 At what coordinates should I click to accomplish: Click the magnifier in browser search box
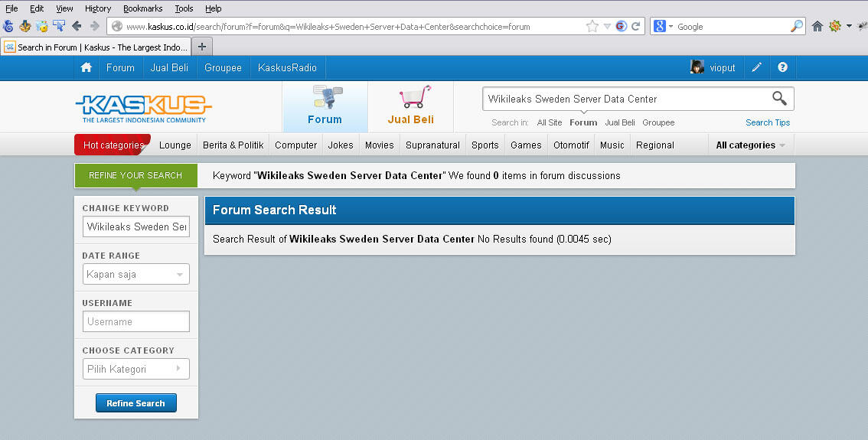coord(797,26)
